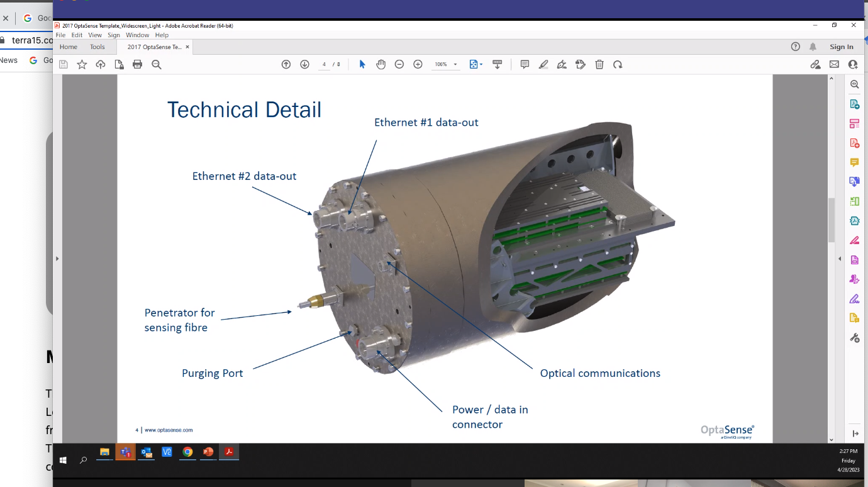
Task: Open the zoom level dropdown showing 106%
Action: [445, 64]
